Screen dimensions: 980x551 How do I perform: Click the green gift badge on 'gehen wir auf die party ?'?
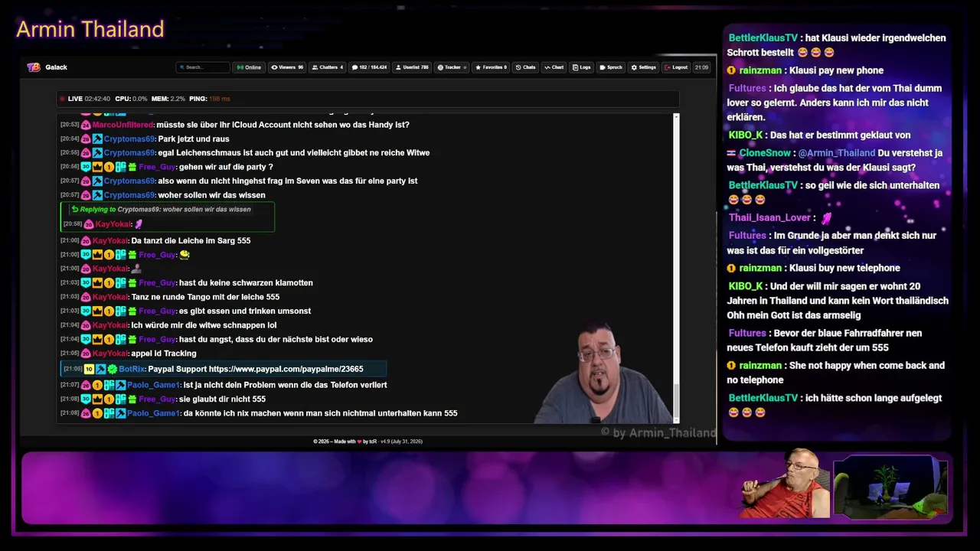coord(132,167)
